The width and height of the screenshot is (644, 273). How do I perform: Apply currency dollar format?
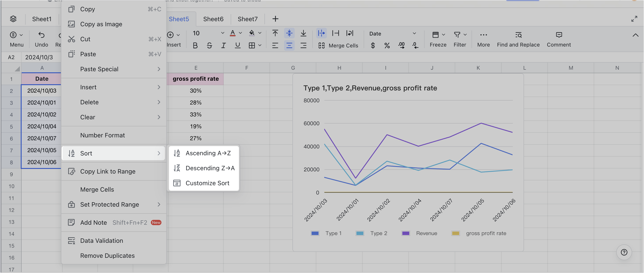(373, 45)
